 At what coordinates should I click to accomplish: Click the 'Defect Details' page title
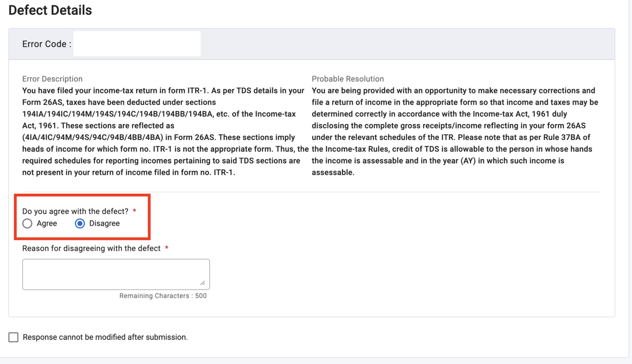click(50, 10)
